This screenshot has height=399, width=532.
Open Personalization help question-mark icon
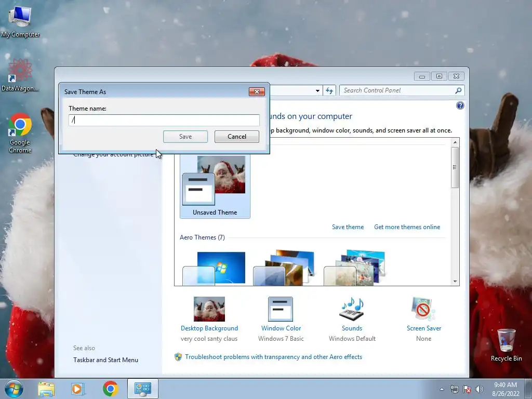pyautogui.click(x=460, y=105)
